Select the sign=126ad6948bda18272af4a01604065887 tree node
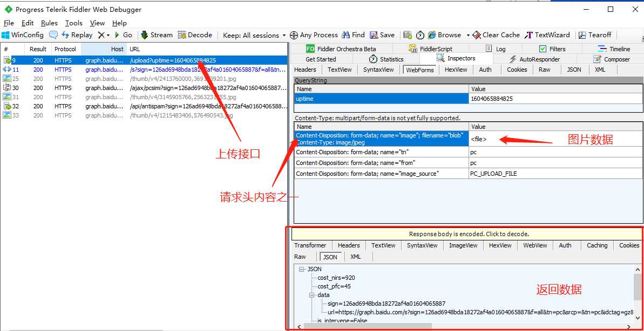 tap(387, 304)
